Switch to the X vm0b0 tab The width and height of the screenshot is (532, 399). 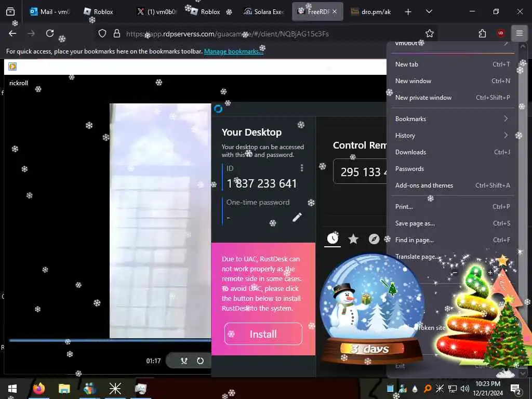click(x=157, y=11)
